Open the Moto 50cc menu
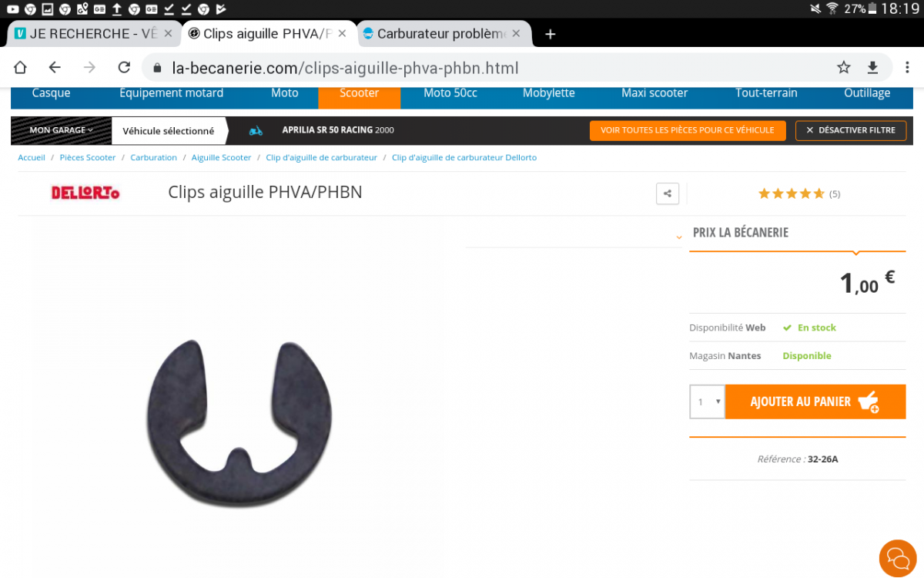The image size is (924, 578). click(450, 92)
